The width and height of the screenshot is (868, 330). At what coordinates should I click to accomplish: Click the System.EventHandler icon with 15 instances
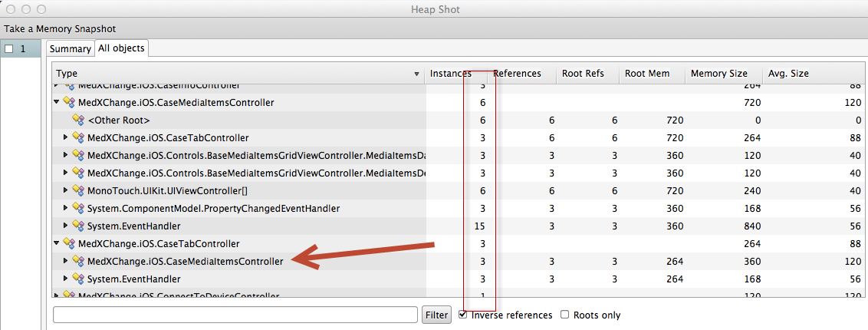(77, 226)
